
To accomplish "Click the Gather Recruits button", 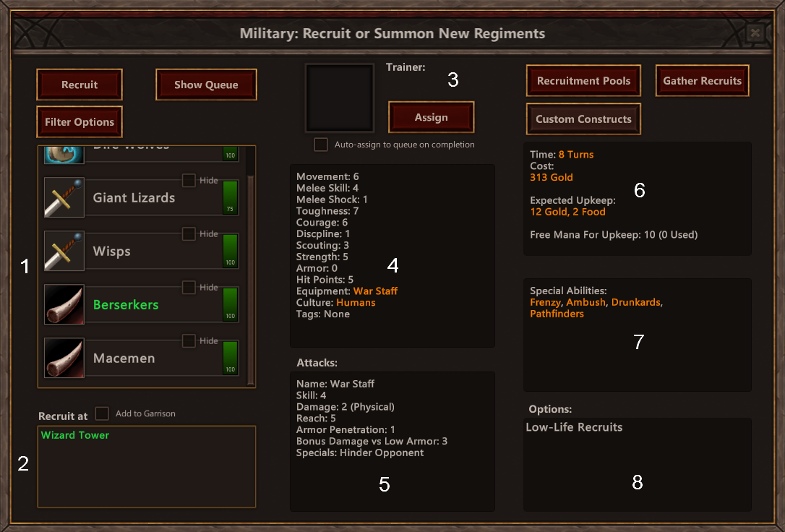I will coord(703,80).
